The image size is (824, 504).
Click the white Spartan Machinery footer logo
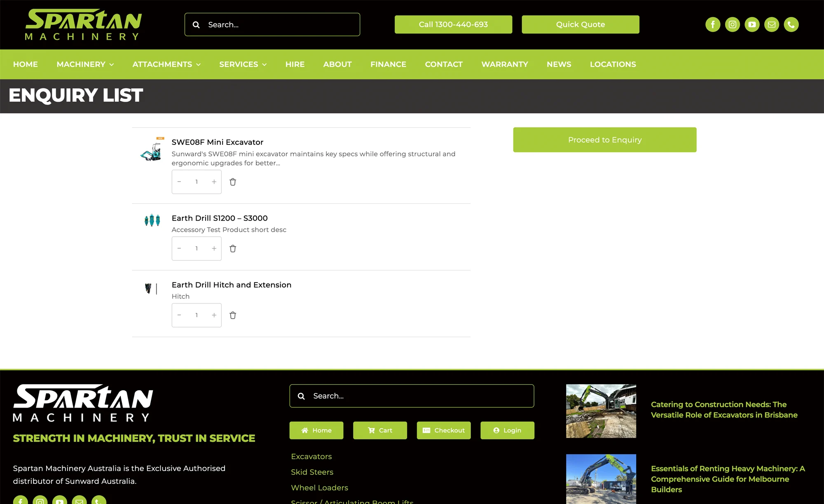point(83,403)
